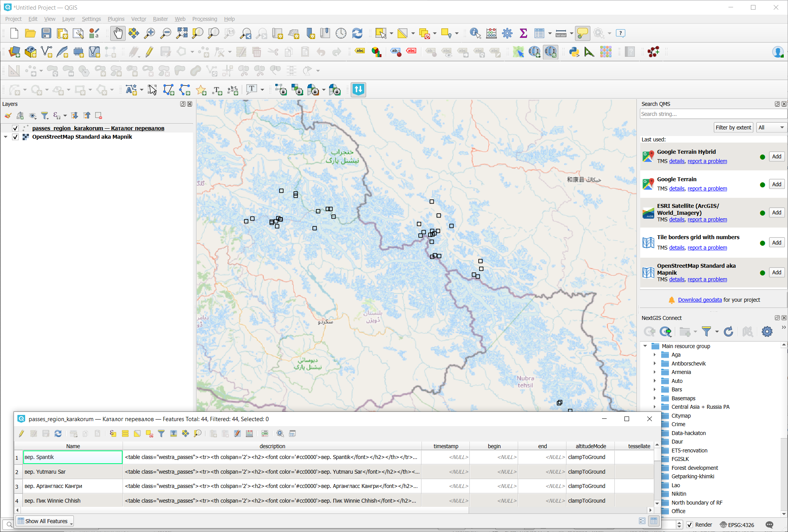Viewport: 788px width, 532px height.
Task: Click NextGIS Connect refresh icon
Action: pyautogui.click(x=728, y=331)
